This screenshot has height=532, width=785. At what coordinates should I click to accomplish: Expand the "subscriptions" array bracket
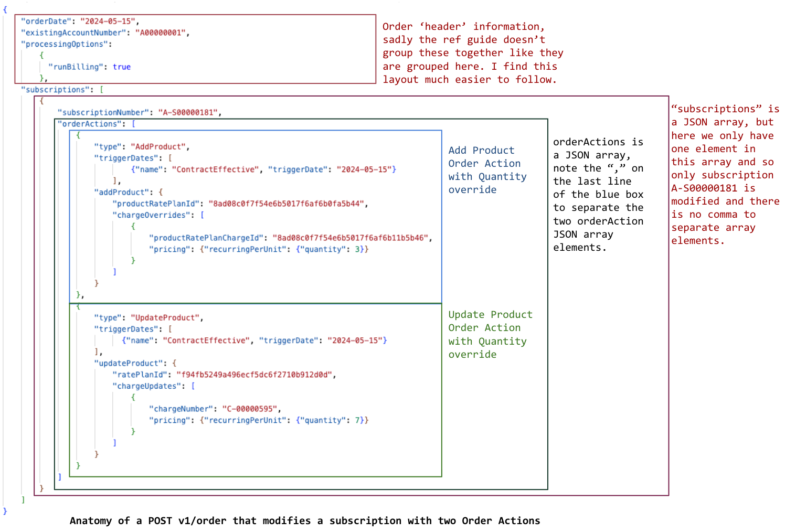(x=100, y=89)
